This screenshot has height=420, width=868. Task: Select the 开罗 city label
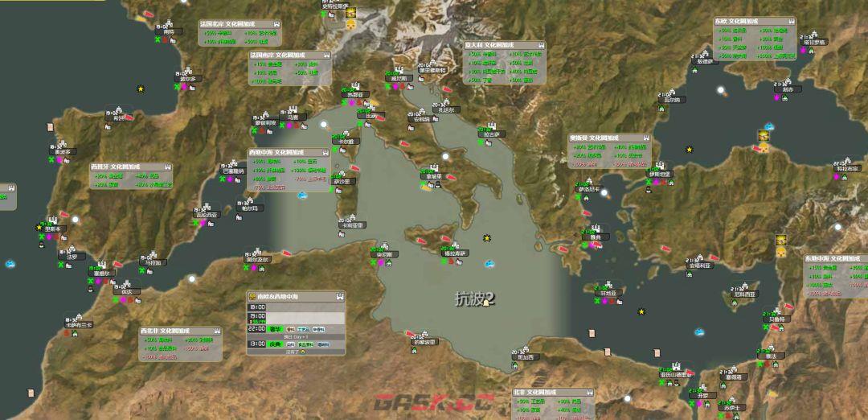(703, 396)
